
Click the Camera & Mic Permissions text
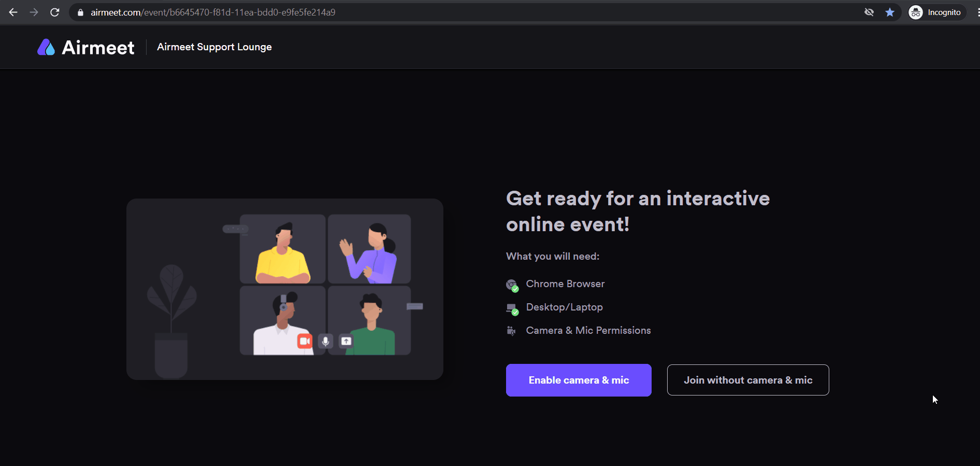point(588,331)
